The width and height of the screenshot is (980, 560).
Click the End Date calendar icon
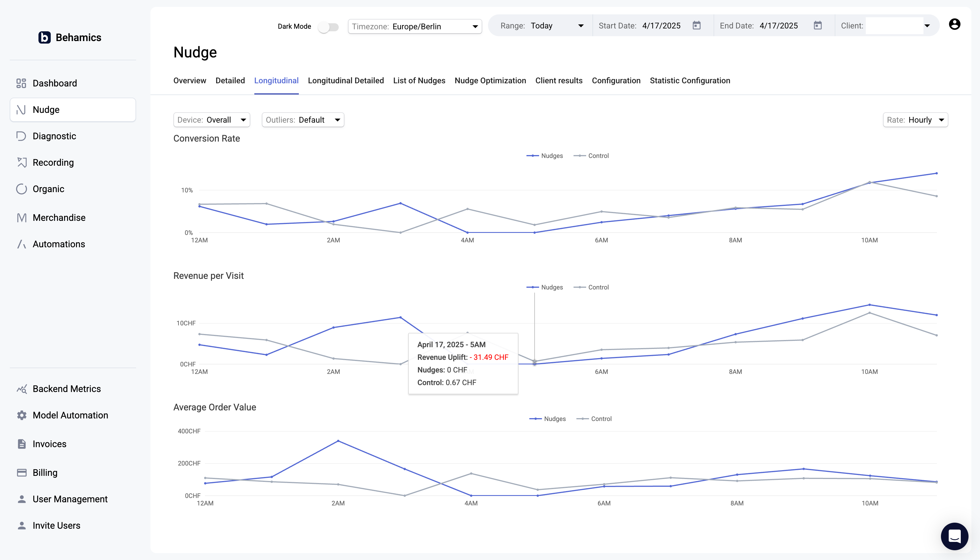point(817,25)
